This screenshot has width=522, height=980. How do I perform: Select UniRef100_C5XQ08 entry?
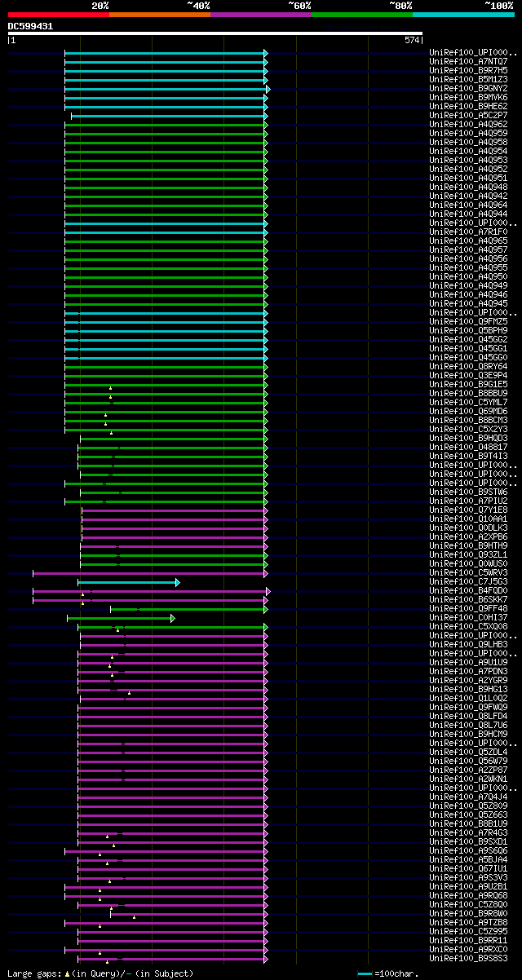468,626
